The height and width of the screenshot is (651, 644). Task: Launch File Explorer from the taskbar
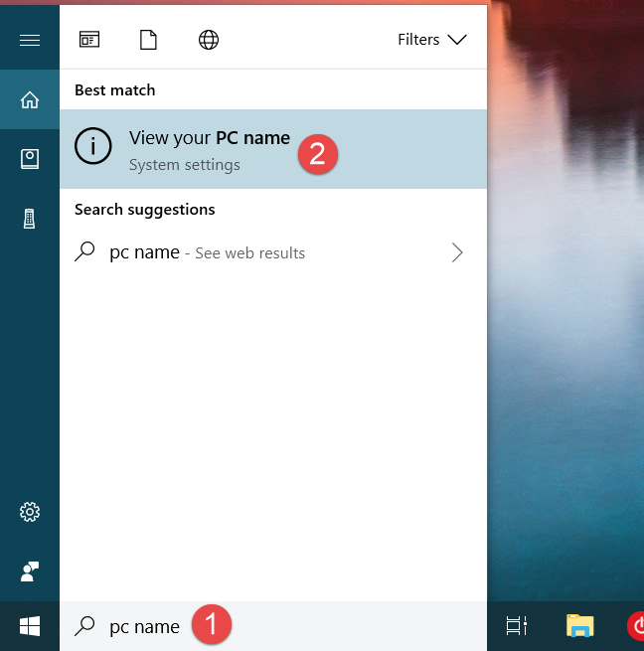click(x=580, y=626)
